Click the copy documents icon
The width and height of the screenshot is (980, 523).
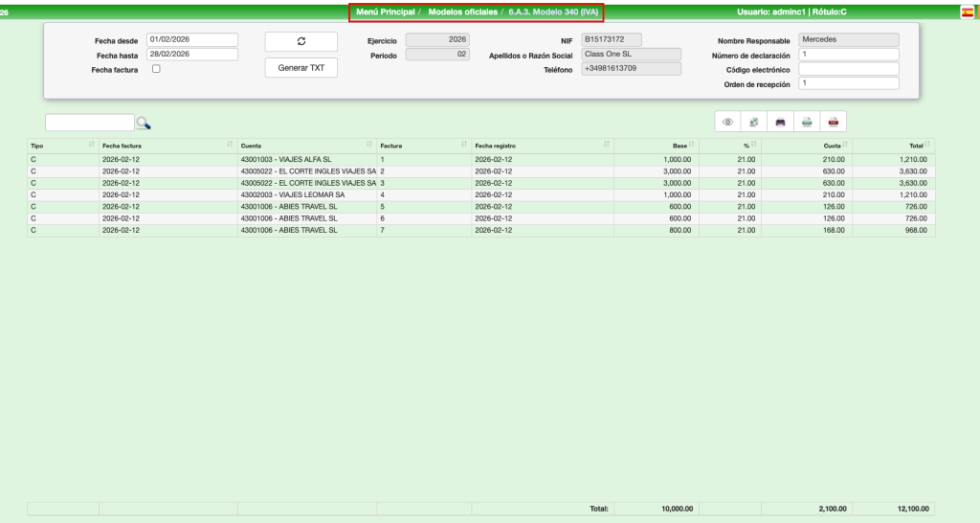754,122
